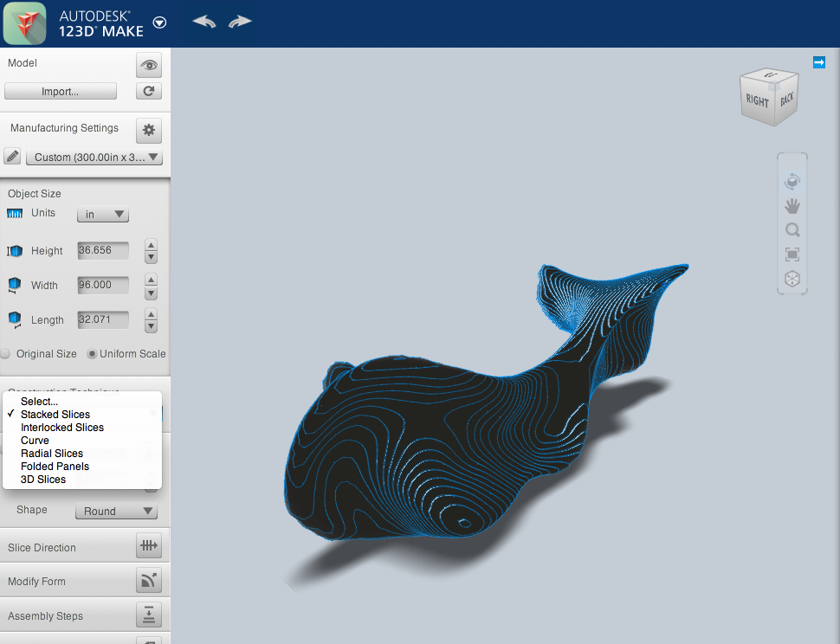840x644 pixels.
Task: Choose Stacked Slices technique
Action: tap(82, 415)
